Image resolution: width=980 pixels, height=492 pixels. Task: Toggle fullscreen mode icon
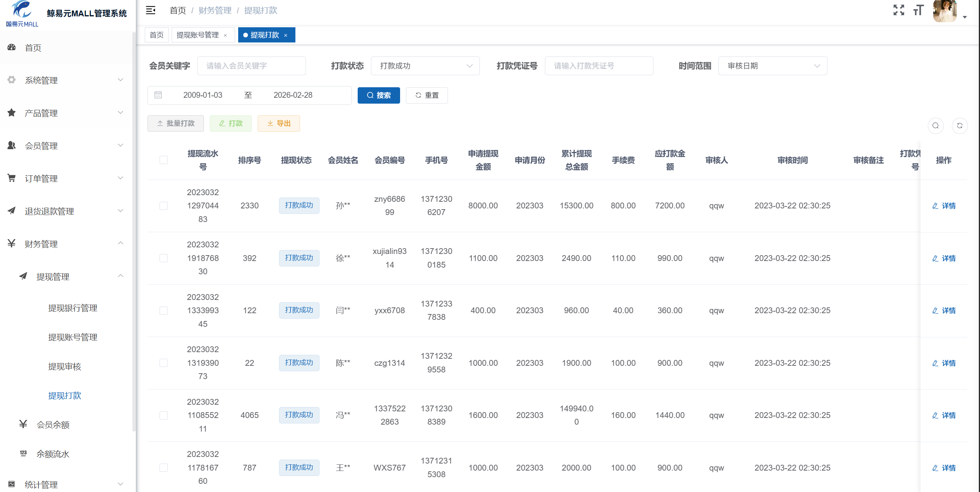pyautogui.click(x=899, y=10)
